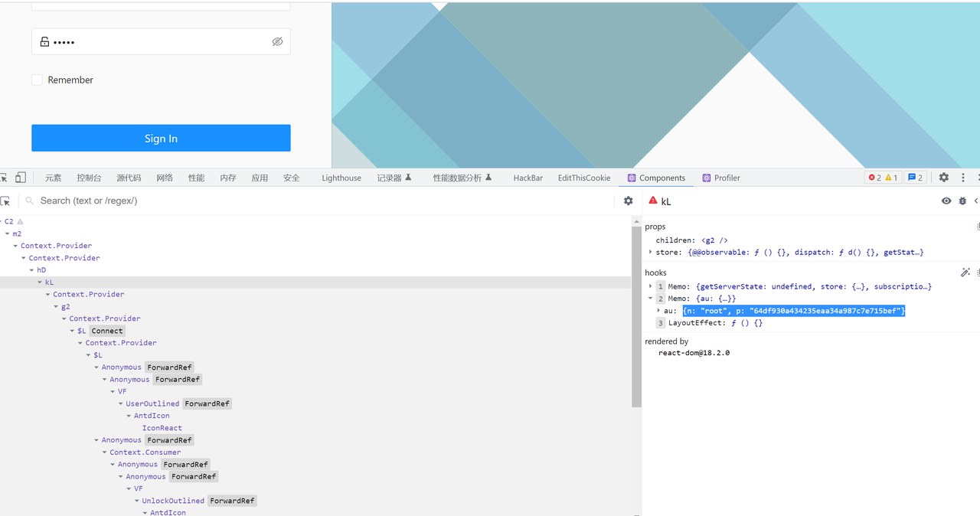Open React DevTools settings gear near search
980x516 pixels.
pyautogui.click(x=629, y=201)
